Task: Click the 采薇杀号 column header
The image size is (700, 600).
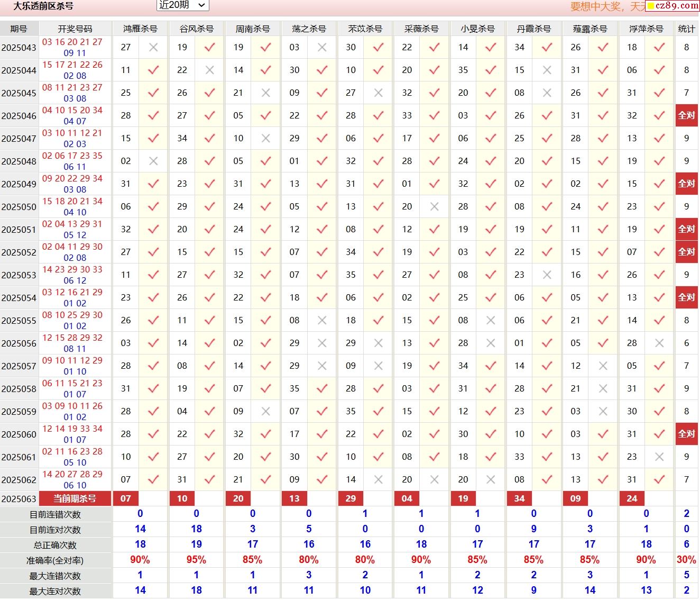Action: point(421,29)
